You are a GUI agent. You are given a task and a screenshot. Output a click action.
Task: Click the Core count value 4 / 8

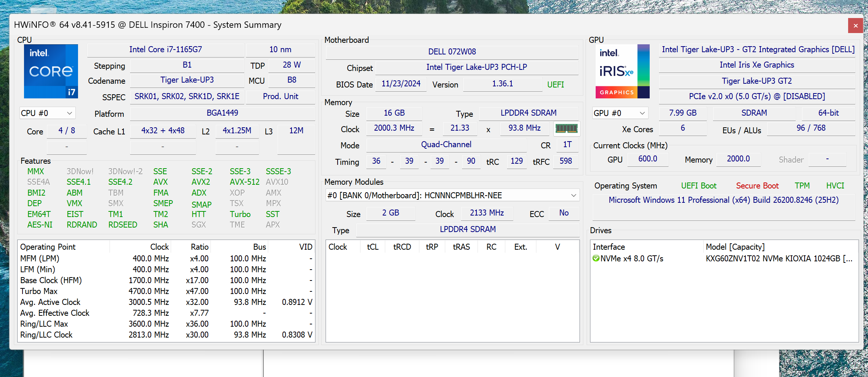click(x=67, y=131)
